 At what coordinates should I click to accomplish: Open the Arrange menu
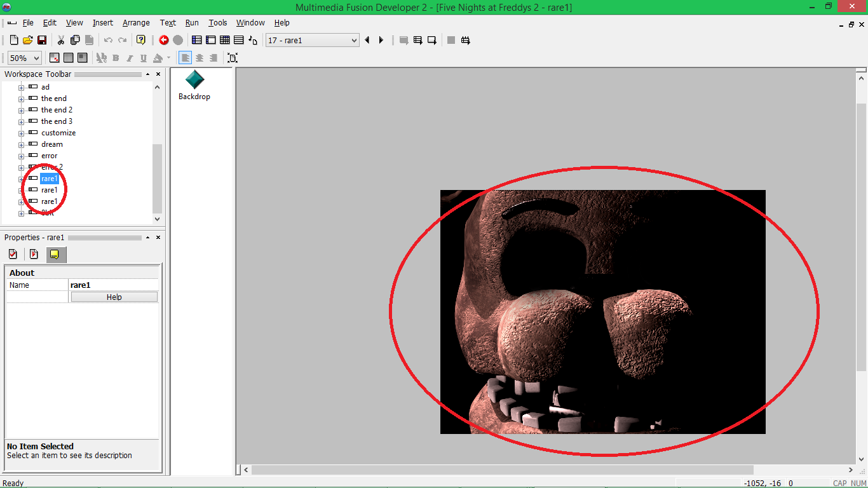tap(136, 22)
